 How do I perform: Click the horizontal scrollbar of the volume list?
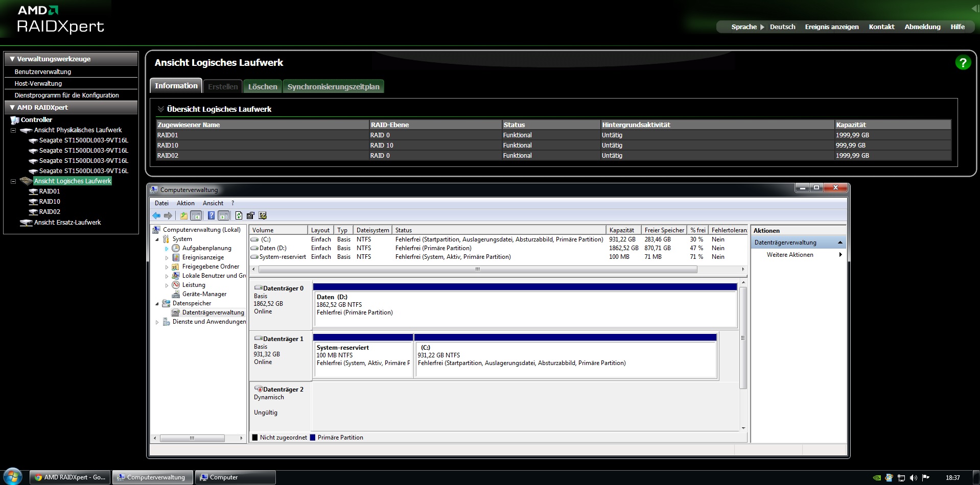pyautogui.click(x=478, y=269)
